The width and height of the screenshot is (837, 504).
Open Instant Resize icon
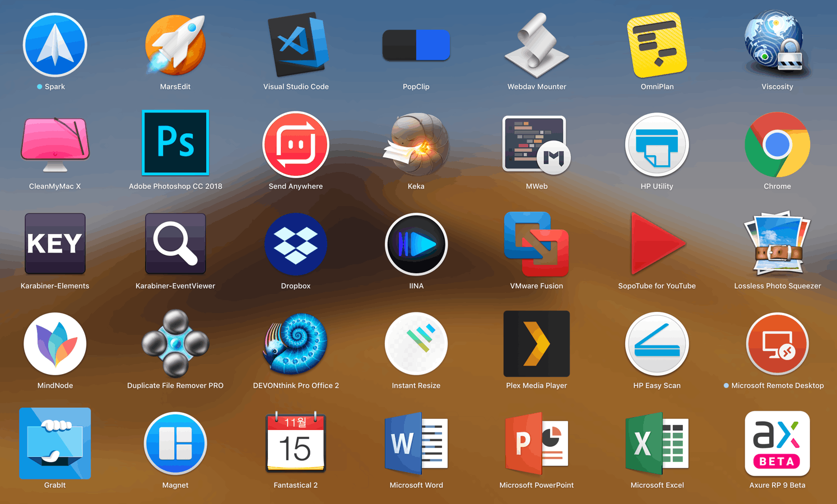coord(416,343)
